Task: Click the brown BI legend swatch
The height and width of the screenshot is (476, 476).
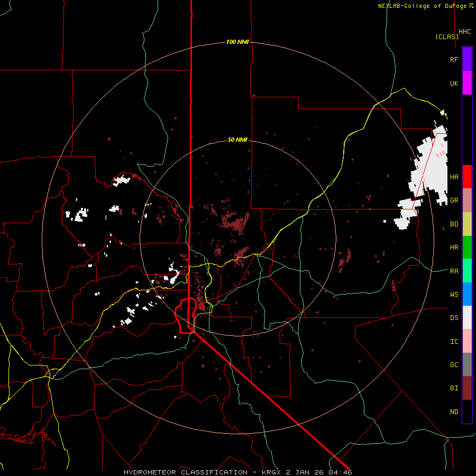Action: (x=467, y=388)
